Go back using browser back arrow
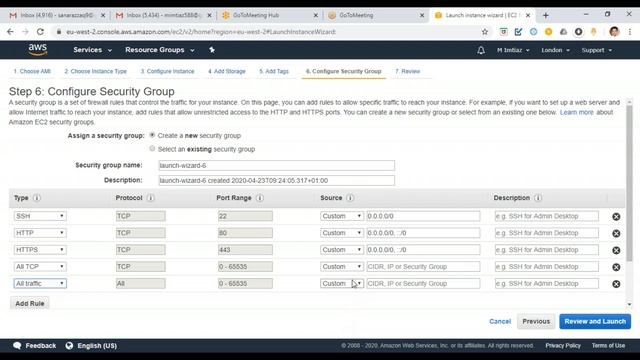Screen dimensions: 640x360 (x=10, y=32)
